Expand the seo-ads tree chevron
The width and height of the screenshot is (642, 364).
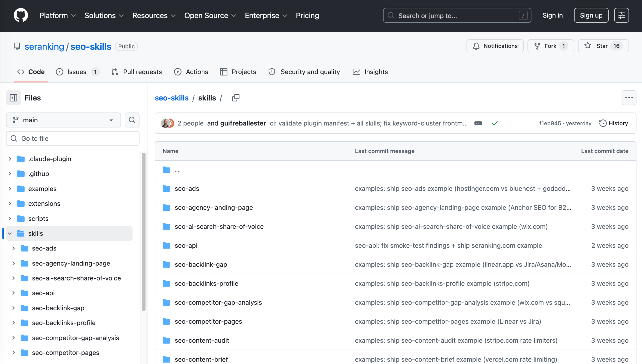tap(14, 248)
